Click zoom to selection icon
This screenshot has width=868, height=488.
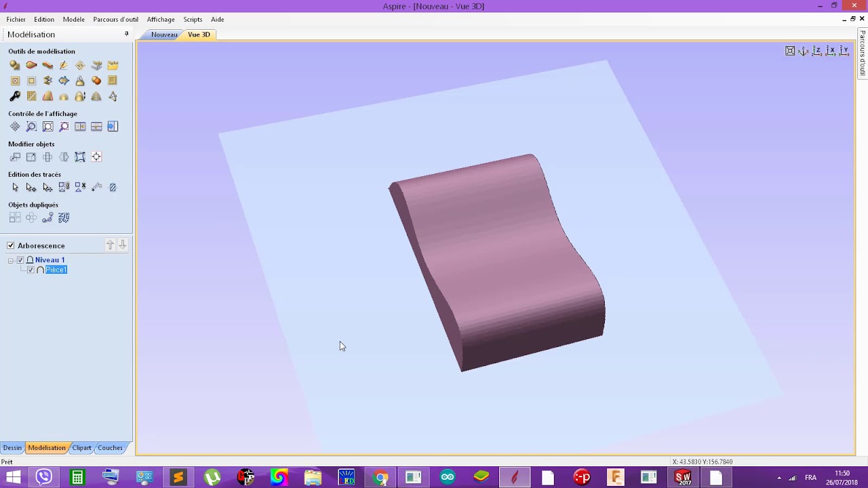point(64,127)
